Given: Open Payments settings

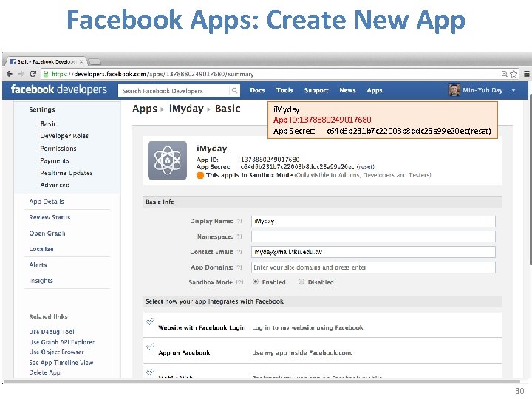Looking at the screenshot, I should point(55,160).
